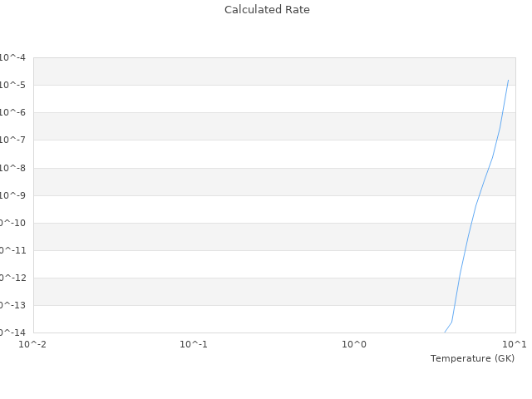Select the 10^0 x-axis tick label
The width and height of the screenshot is (532, 399).
[x=354, y=343]
